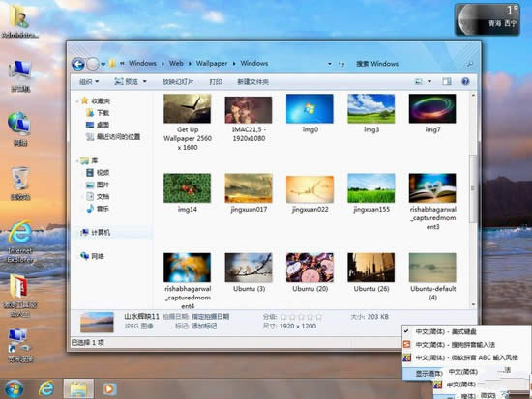Select 下载 in the navigation pane

point(98,112)
